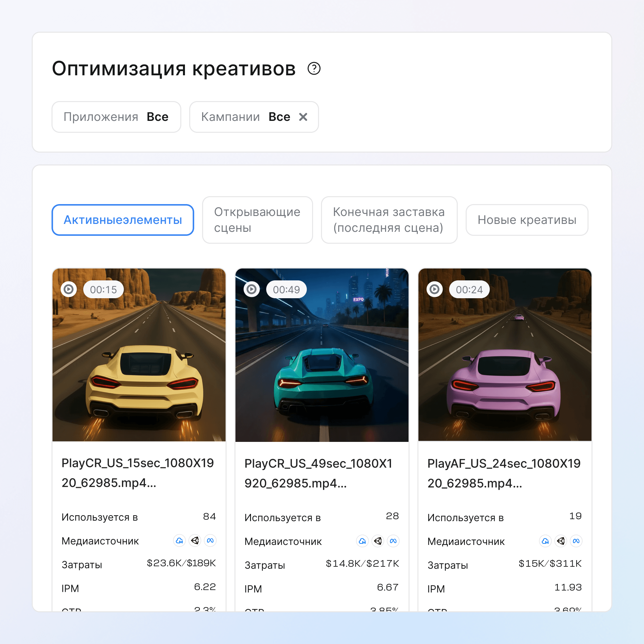Open the Приложения filter dropdown
This screenshot has height=644, width=644.
point(116,117)
